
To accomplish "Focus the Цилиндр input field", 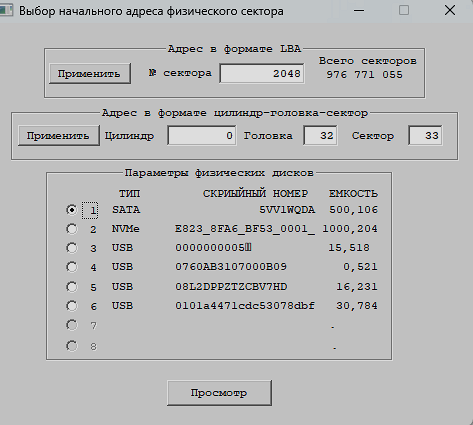I will point(202,135).
